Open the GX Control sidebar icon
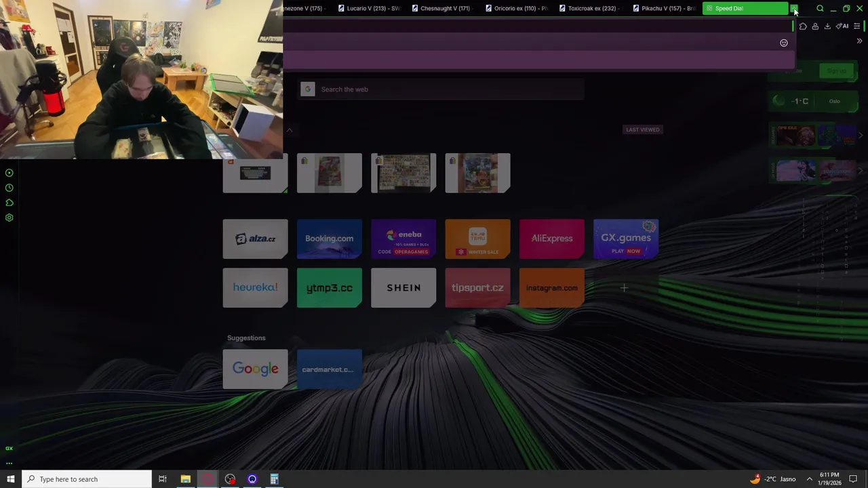The image size is (868, 488). [9, 173]
